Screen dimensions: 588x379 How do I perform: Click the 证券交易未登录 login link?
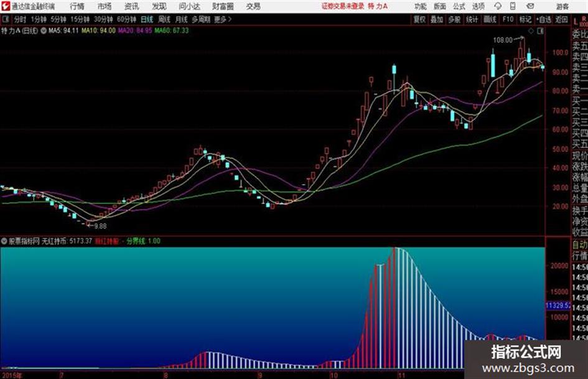pos(343,6)
